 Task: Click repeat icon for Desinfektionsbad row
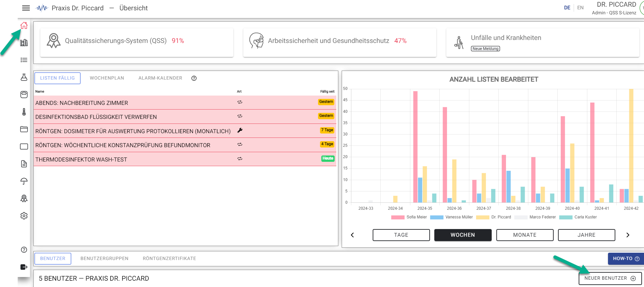point(240,116)
